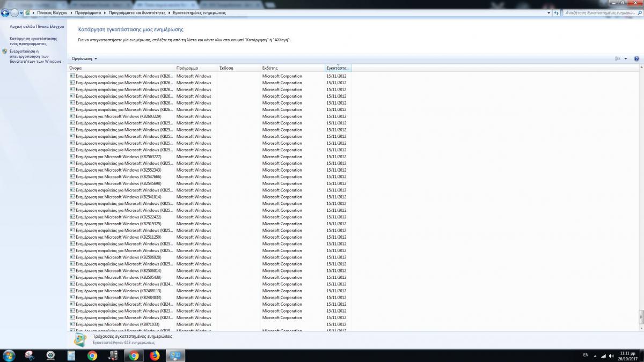Sort by Εκδότης column header

[293, 68]
